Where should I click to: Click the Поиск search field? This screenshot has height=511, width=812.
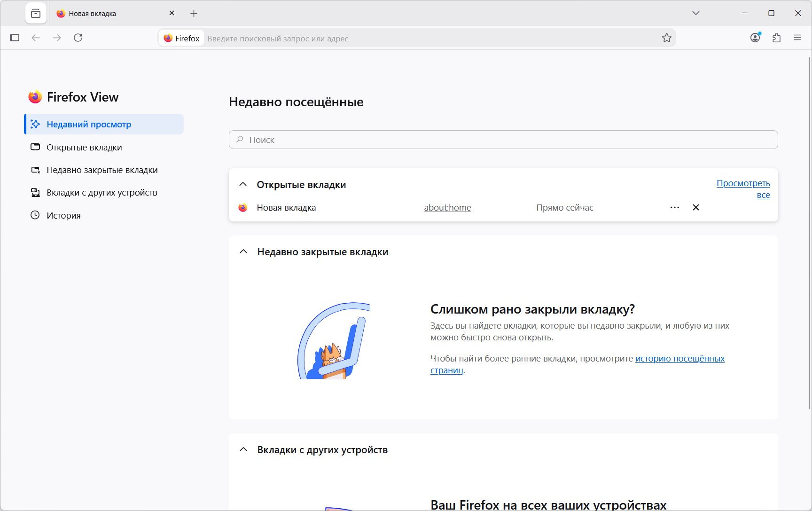pos(503,140)
